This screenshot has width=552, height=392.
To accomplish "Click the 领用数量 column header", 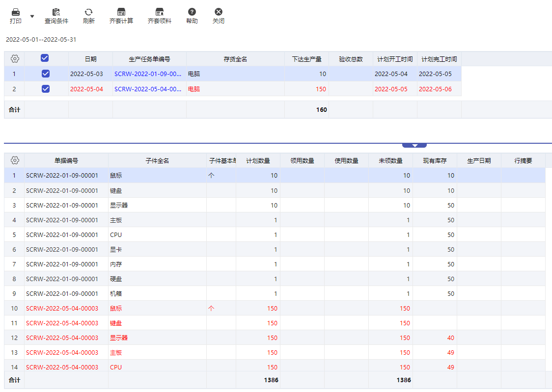I will (302, 160).
